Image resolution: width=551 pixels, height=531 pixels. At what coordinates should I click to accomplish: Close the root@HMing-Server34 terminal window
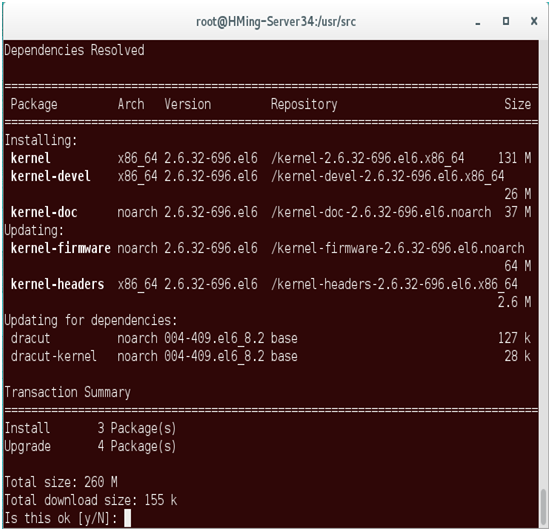(534, 21)
